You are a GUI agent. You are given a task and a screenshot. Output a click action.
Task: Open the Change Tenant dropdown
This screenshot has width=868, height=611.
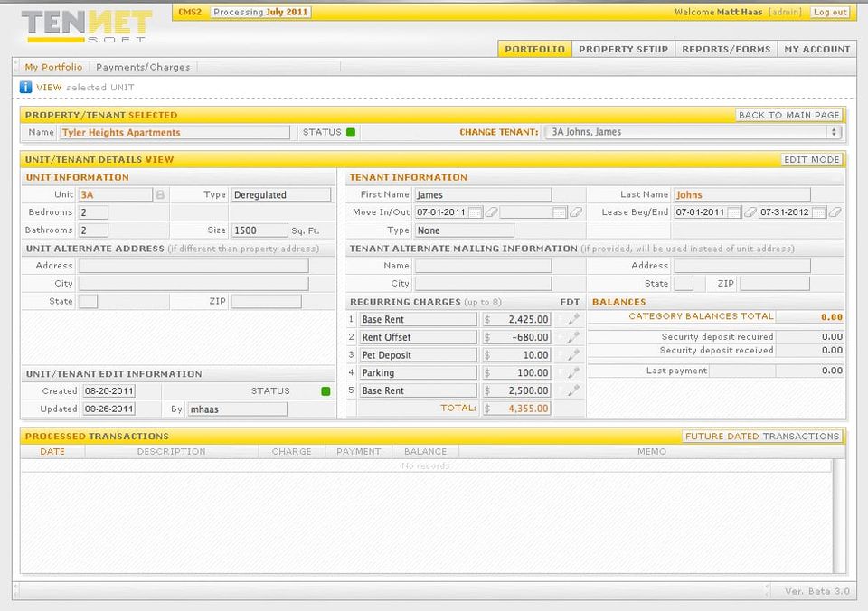point(693,132)
